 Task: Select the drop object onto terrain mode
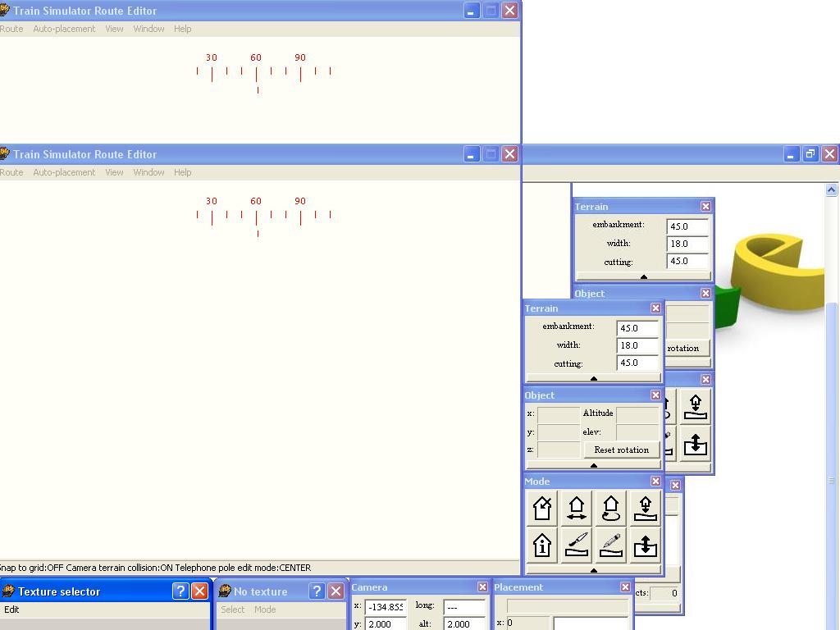coord(646,509)
